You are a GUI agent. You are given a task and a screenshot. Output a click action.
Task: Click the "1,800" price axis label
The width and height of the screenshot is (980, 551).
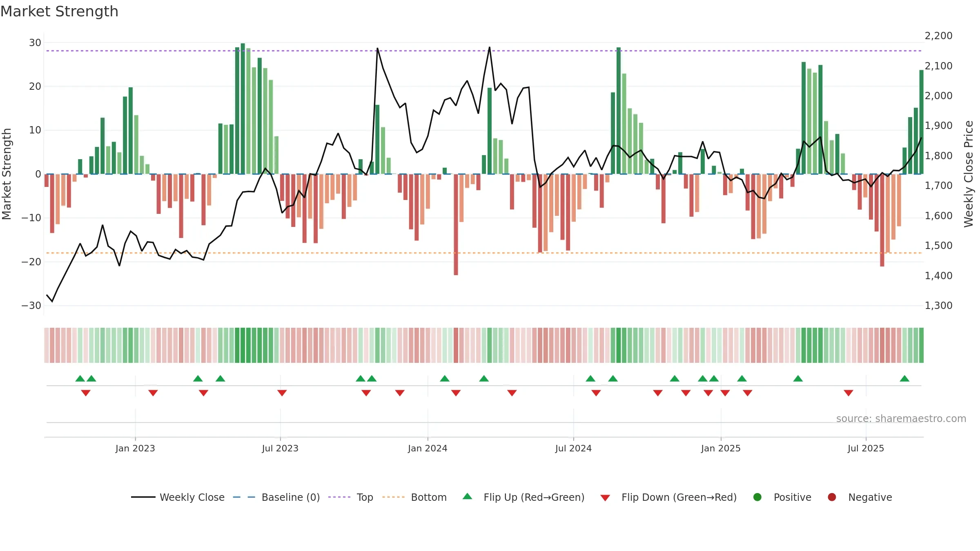point(938,156)
